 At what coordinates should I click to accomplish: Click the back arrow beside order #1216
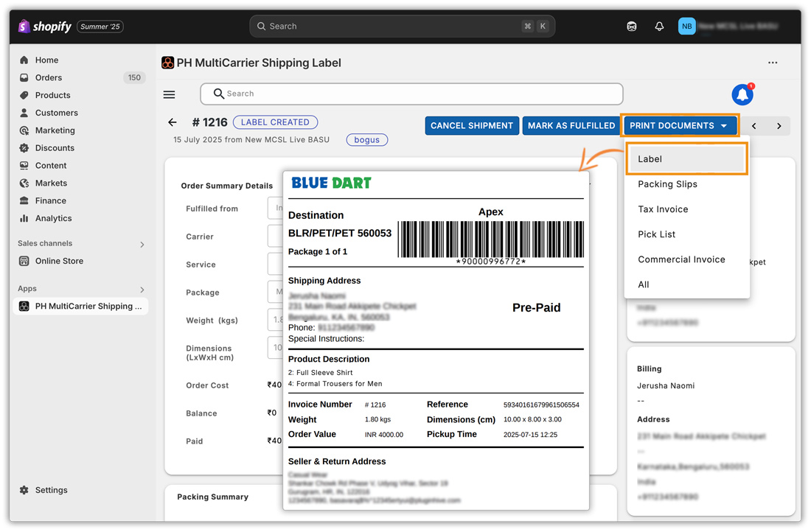(x=173, y=122)
